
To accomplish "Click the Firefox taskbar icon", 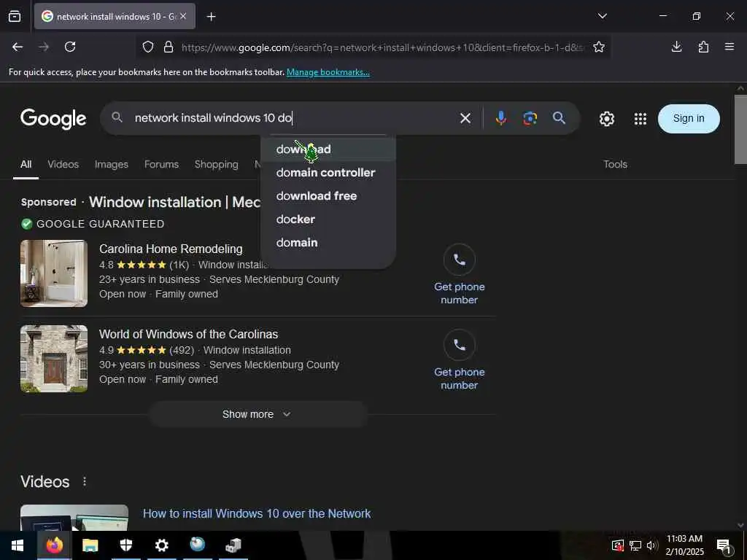I will tap(54, 545).
